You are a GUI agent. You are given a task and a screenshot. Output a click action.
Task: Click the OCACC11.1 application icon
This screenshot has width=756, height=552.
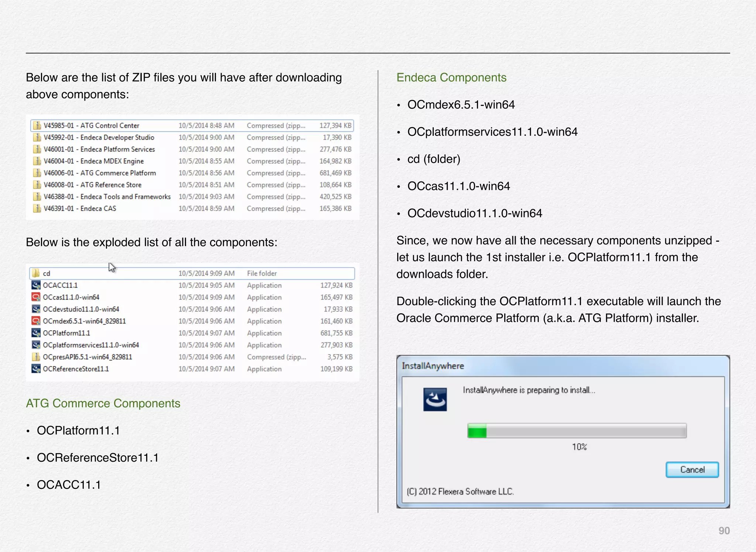[36, 285]
